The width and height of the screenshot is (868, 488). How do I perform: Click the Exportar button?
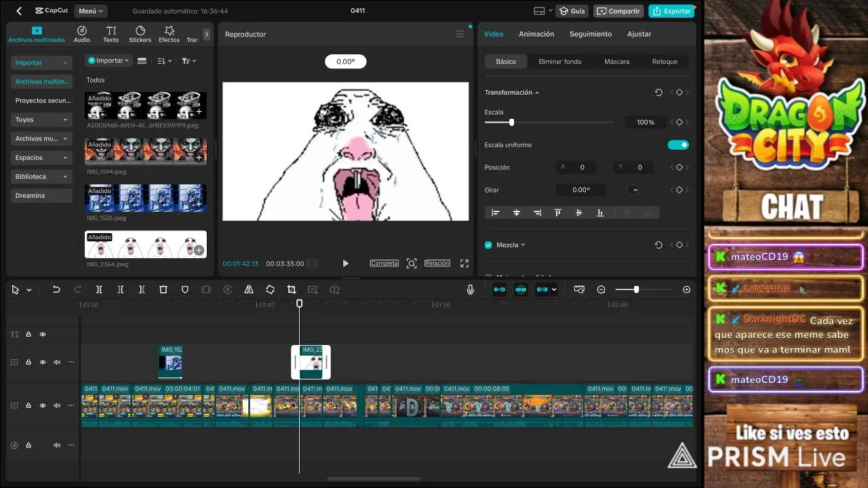coord(671,11)
